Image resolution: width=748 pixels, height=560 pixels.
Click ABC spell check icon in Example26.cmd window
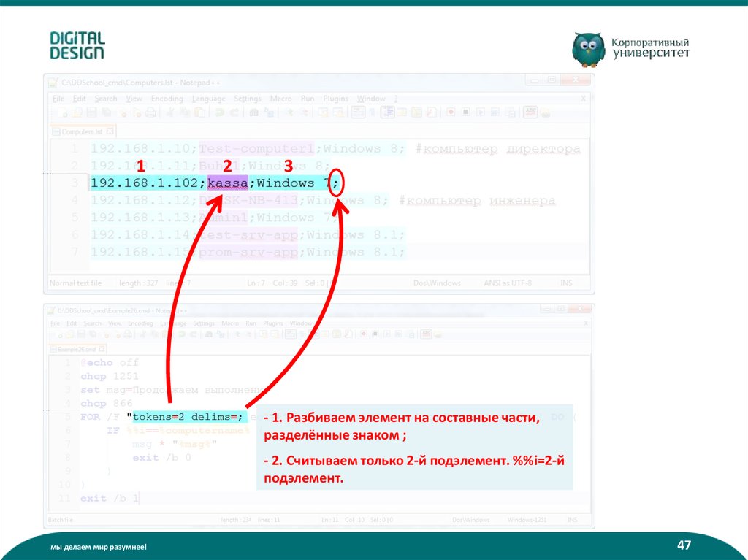(x=426, y=334)
